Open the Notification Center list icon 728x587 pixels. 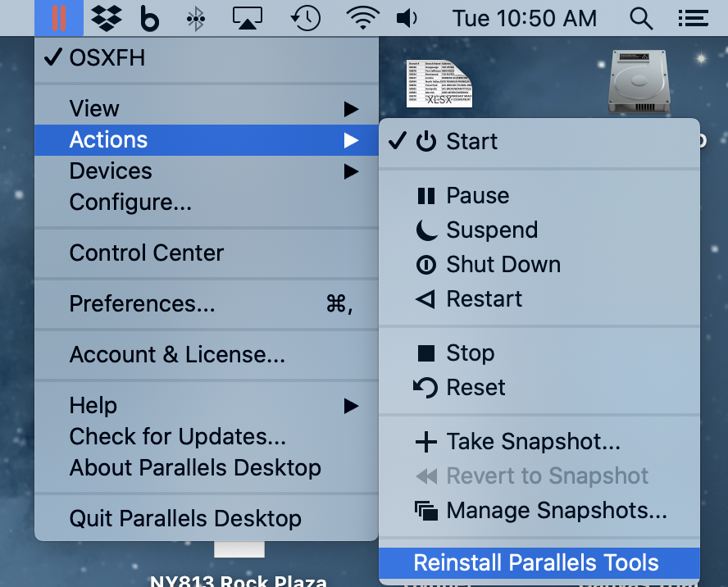(x=693, y=19)
